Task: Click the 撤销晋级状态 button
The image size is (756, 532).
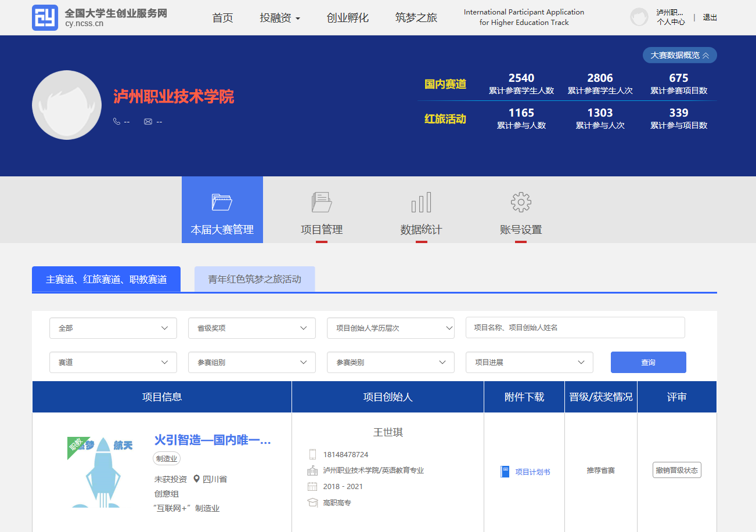Action: coord(676,471)
